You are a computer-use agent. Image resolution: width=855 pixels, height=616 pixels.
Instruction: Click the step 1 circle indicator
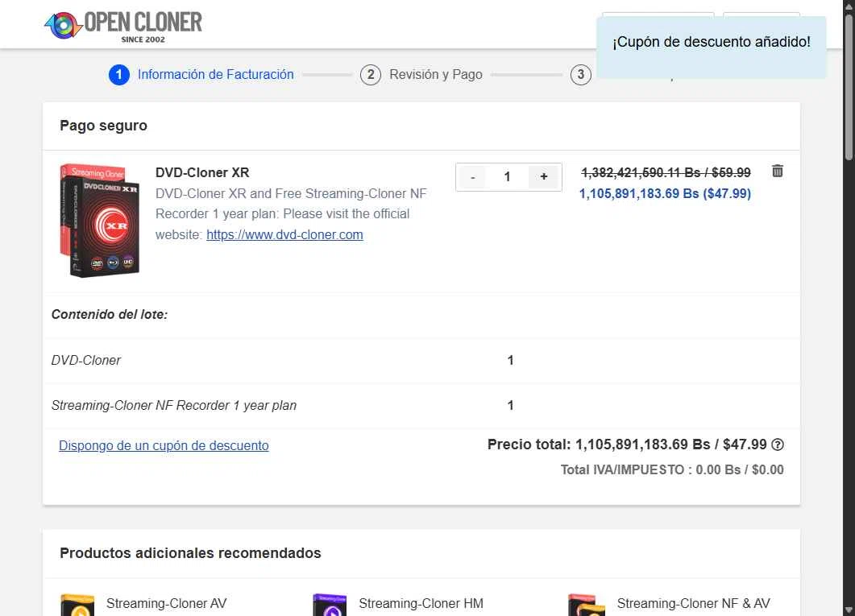coord(119,75)
